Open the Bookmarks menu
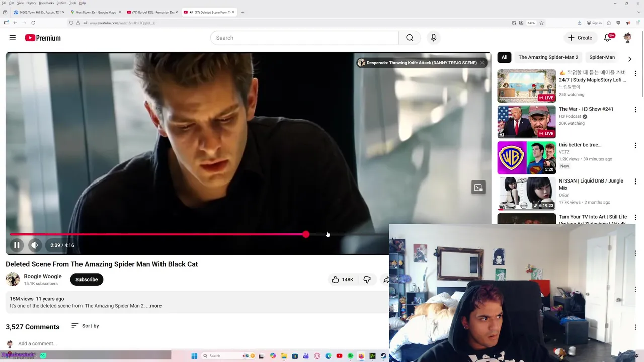The image size is (644, 362). pyautogui.click(x=46, y=3)
